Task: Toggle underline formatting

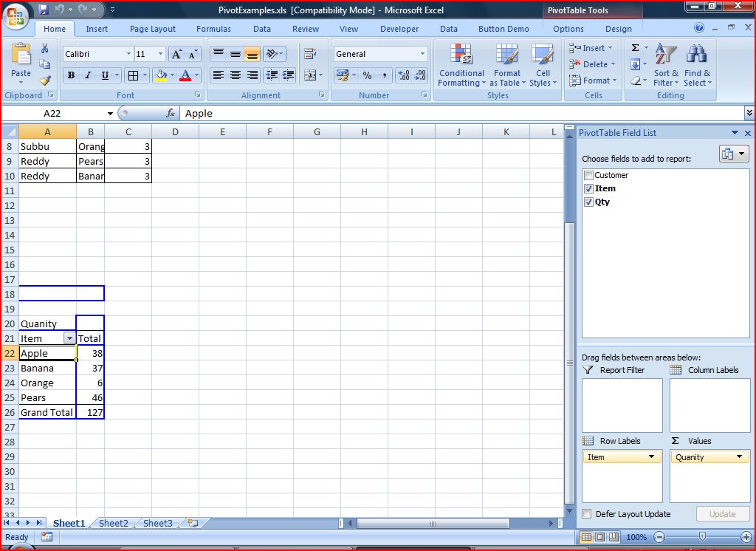Action: coord(105,75)
